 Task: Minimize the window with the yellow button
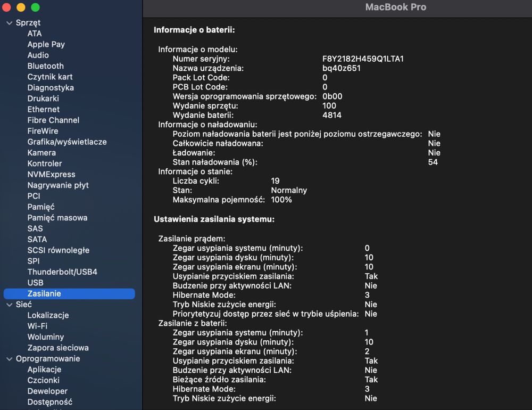tap(21, 7)
